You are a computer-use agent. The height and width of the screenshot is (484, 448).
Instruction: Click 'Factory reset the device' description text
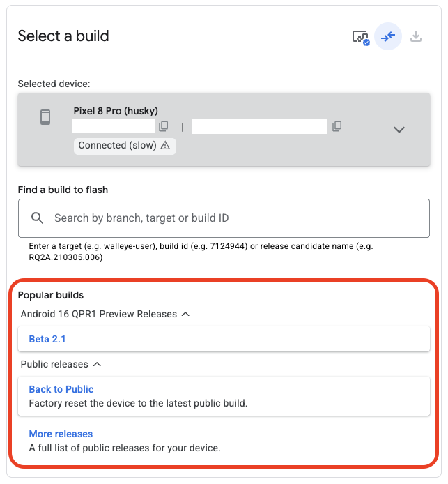tap(138, 403)
